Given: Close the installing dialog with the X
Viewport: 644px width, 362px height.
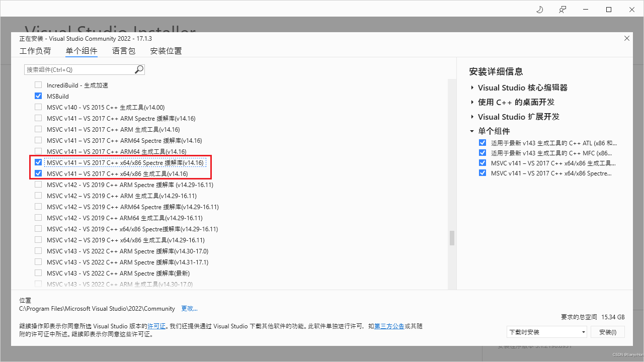Looking at the screenshot, I should (x=627, y=38).
